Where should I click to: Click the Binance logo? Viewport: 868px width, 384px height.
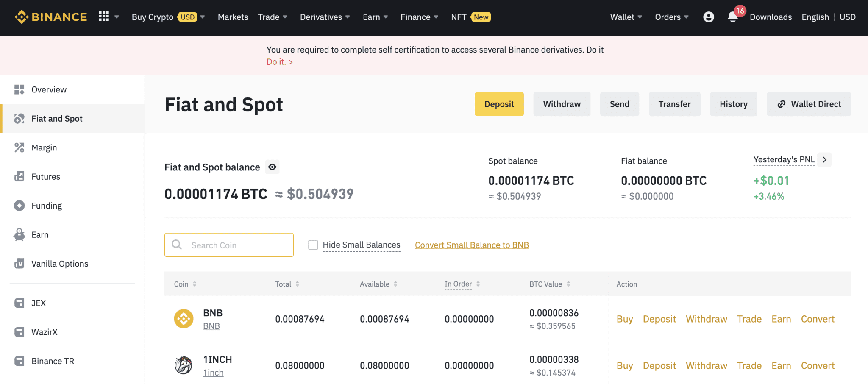(x=50, y=17)
